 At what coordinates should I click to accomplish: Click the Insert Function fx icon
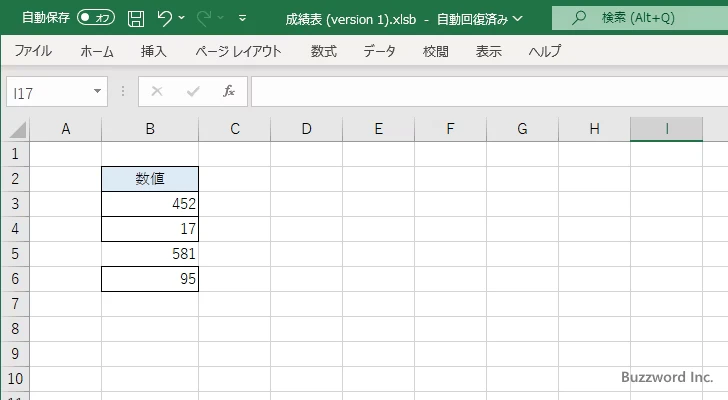click(229, 91)
